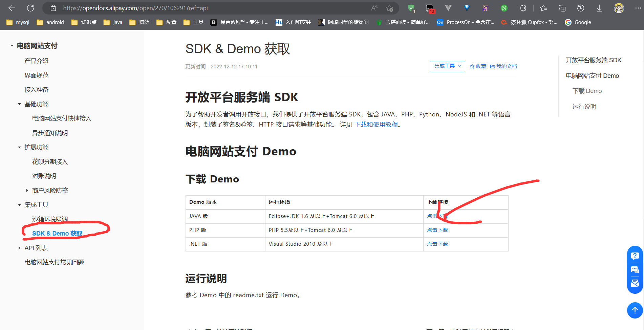Open the java bookmark folder
This screenshot has height=330, width=644.
click(113, 22)
